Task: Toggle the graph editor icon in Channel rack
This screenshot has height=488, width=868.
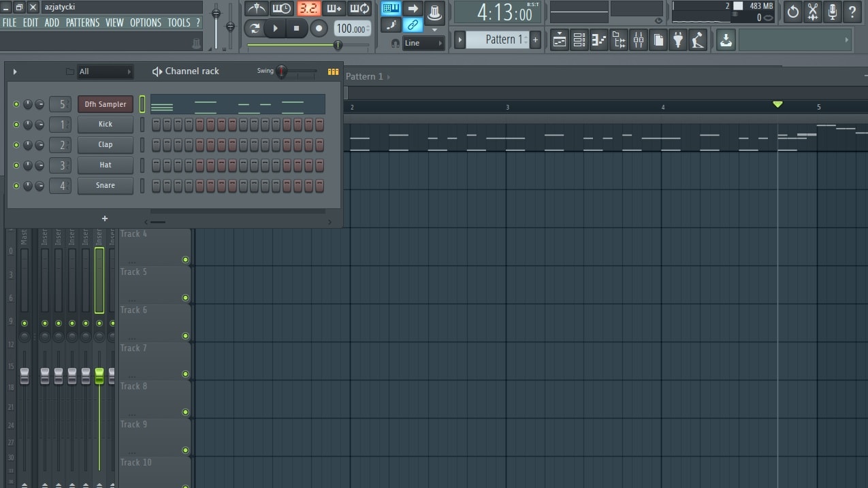Action: click(333, 71)
